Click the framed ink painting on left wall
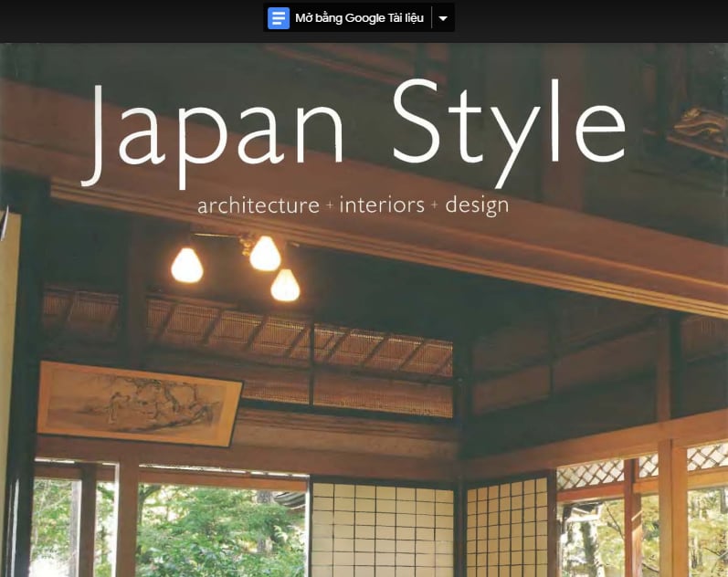 coord(139,402)
